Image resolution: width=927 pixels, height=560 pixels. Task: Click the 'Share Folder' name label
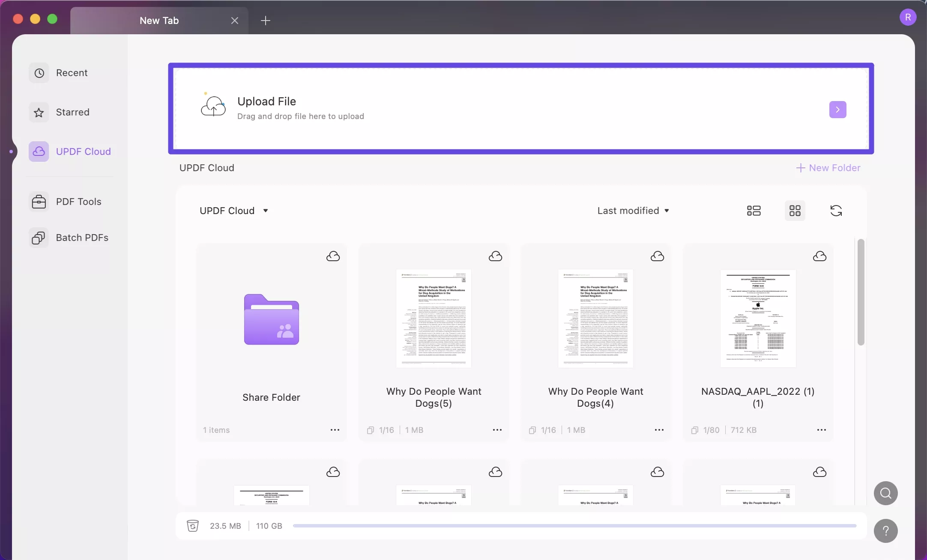271,397
